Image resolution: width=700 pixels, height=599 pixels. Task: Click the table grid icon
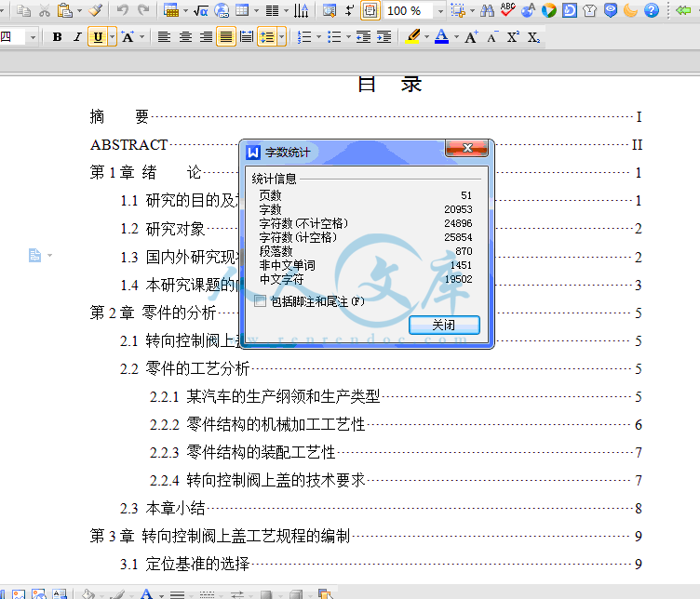[241, 10]
